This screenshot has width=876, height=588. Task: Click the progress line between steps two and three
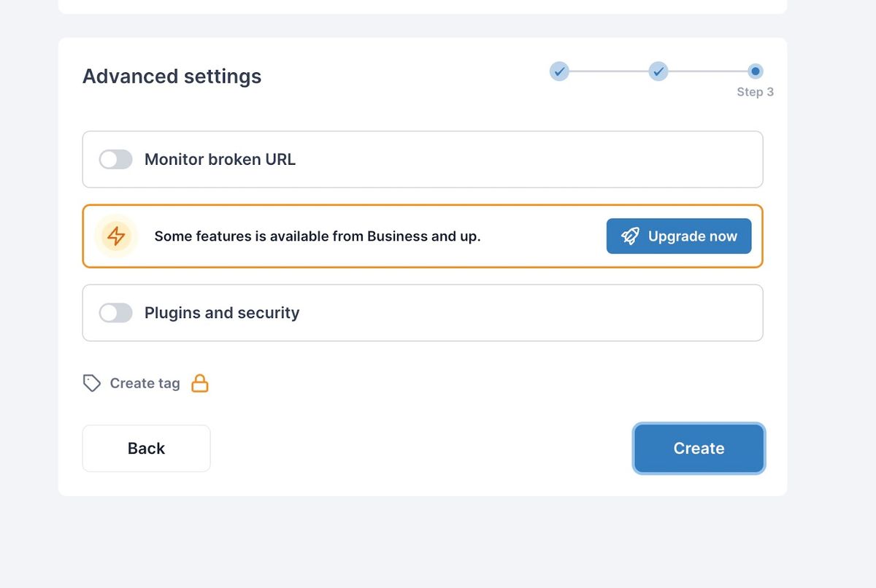pos(707,71)
